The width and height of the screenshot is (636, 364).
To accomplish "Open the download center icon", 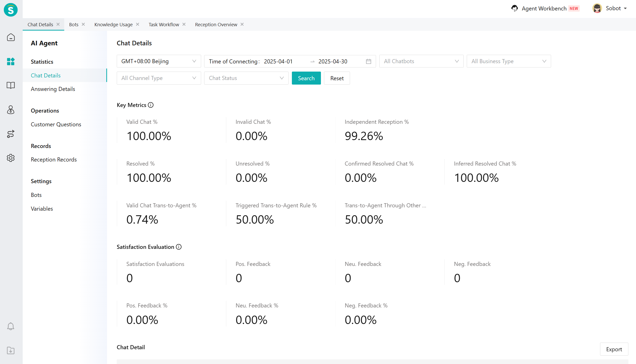I will (x=11, y=350).
